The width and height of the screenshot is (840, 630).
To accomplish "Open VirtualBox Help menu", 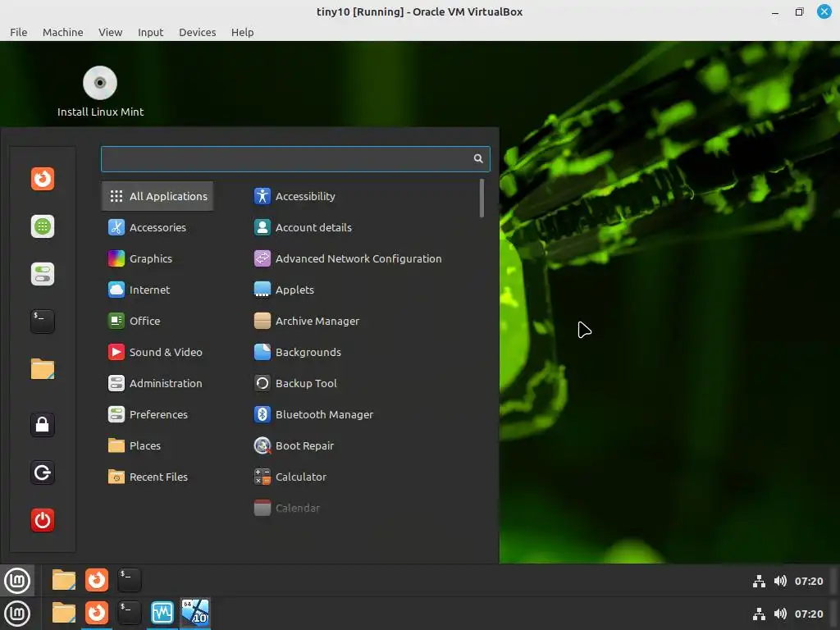I will pyautogui.click(x=242, y=32).
